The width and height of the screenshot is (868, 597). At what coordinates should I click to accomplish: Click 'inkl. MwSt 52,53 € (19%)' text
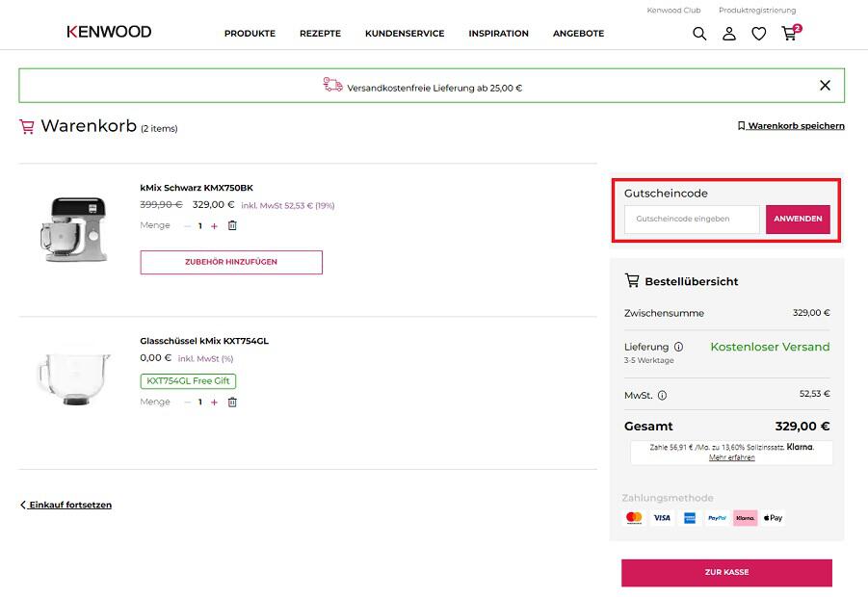(x=288, y=205)
